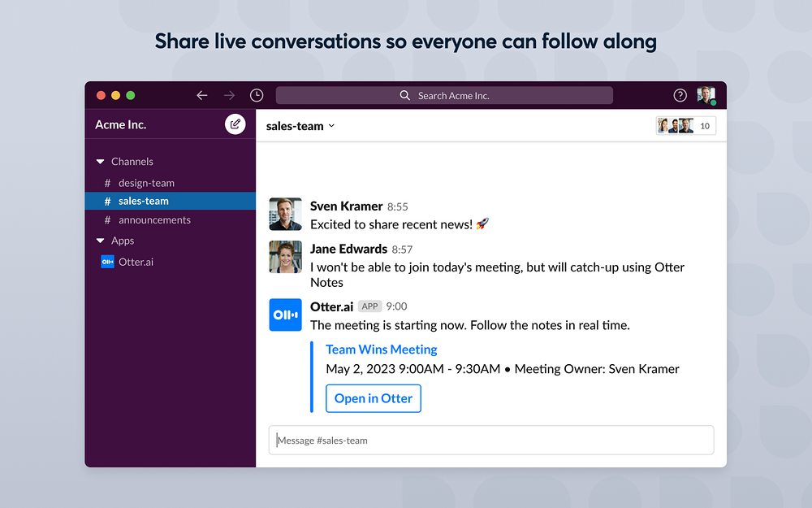The height and width of the screenshot is (508, 812).
Task: Click the Message #sales-team input box
Action: (x=491, y=440)
